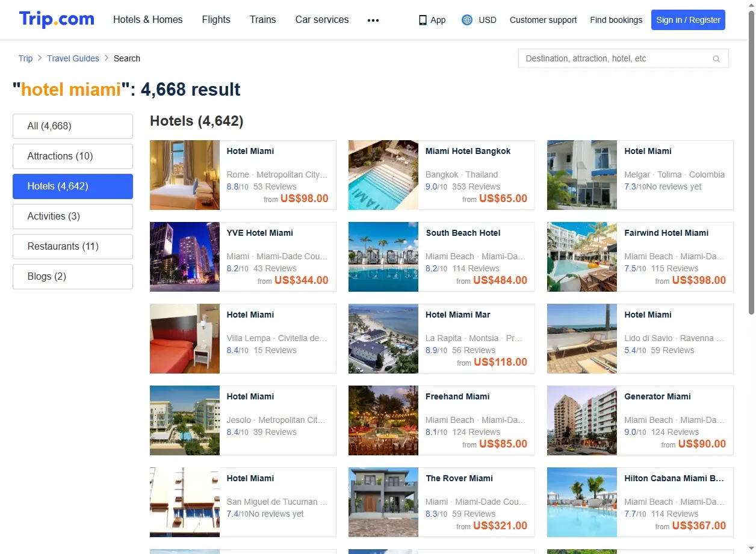Screen dimensions: 756x554
Task: Click the US$367.00 price
Action: pyautogui.click(x=699, y=526)
